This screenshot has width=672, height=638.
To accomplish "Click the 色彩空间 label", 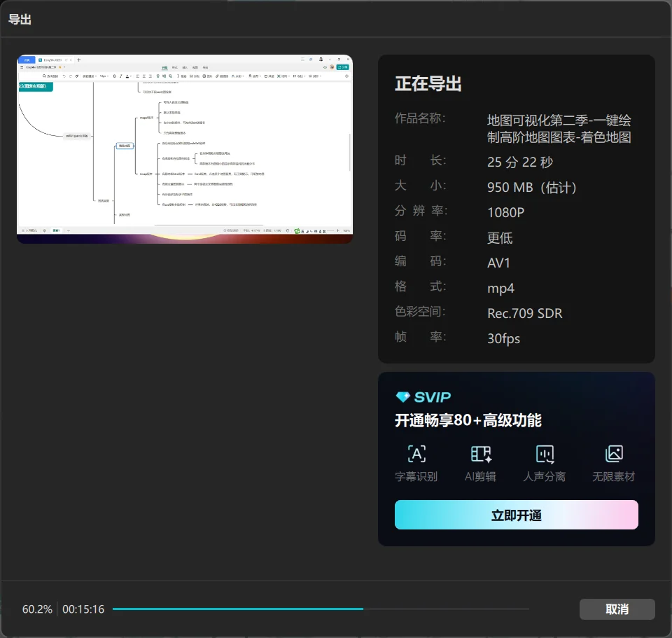I will pyautogui.click(x=420, y=312).
